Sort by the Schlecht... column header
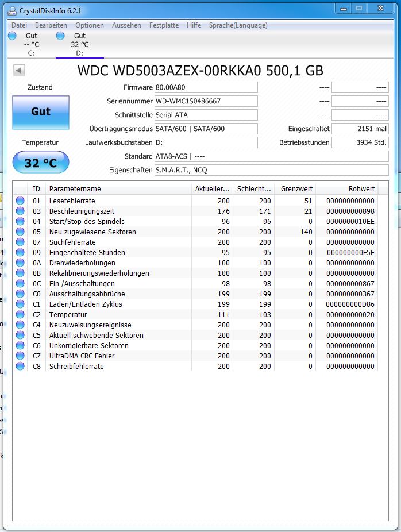The height and width of the screenshot is (532, 401). tap(254, 188)
